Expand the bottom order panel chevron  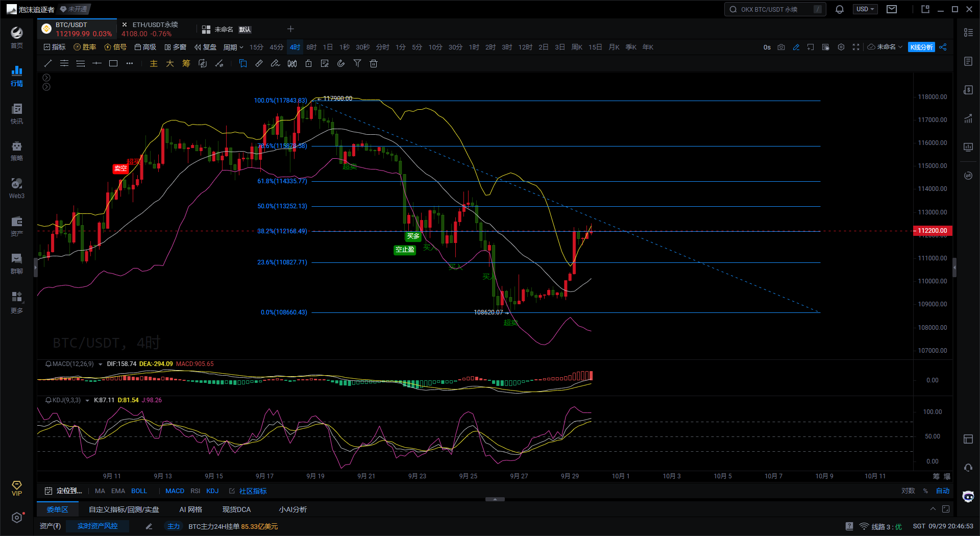933,509
